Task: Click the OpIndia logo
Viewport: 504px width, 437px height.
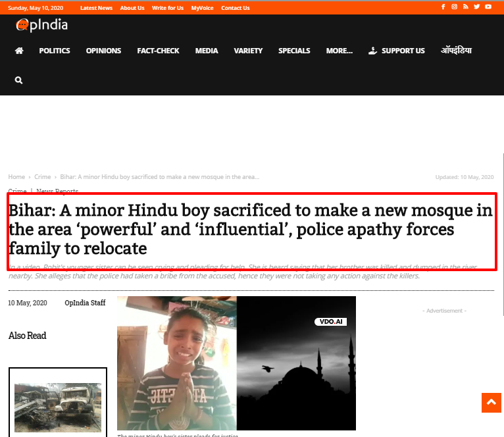Action: [42, 25]
